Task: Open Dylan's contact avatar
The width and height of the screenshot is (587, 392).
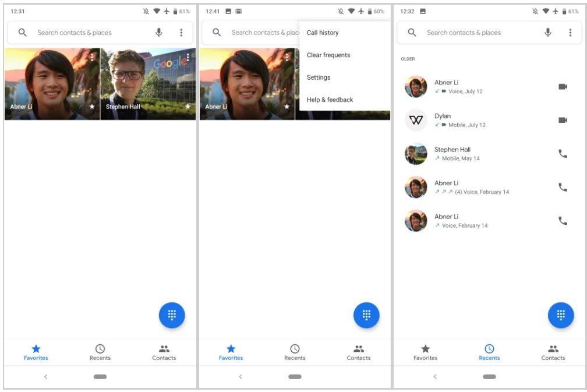Action: [x=416, y=120]
